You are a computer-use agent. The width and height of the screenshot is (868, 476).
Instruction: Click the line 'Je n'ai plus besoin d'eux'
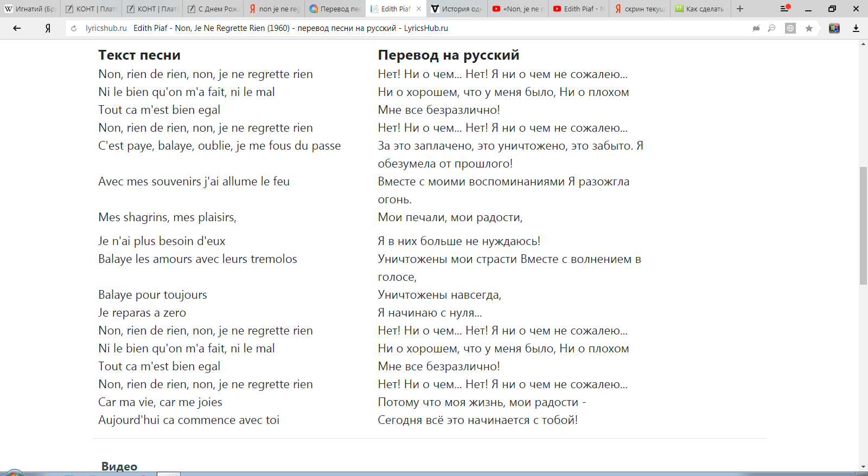tap(162, 241)
